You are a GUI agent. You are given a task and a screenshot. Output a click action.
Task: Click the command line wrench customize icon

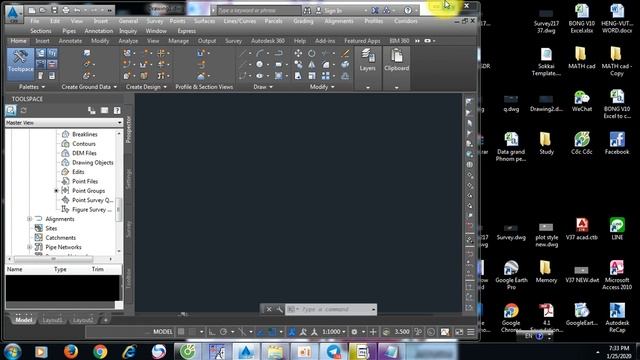click(279, 309)
